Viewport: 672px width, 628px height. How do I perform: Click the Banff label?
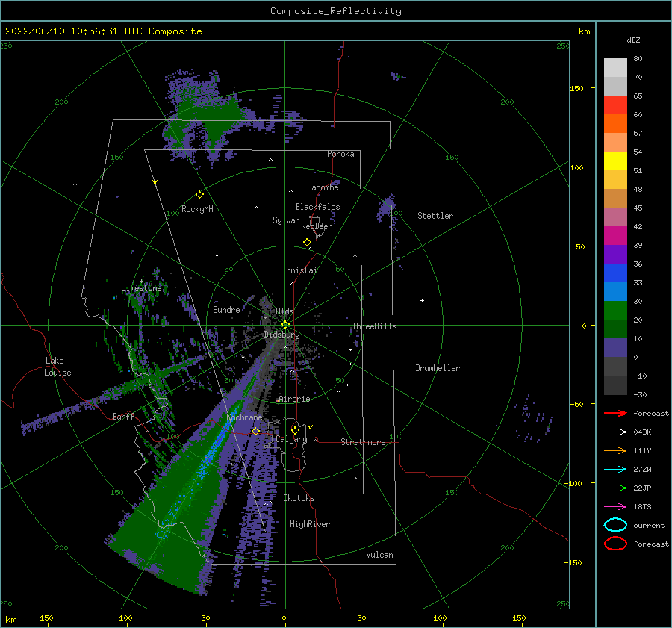point(123,416)
